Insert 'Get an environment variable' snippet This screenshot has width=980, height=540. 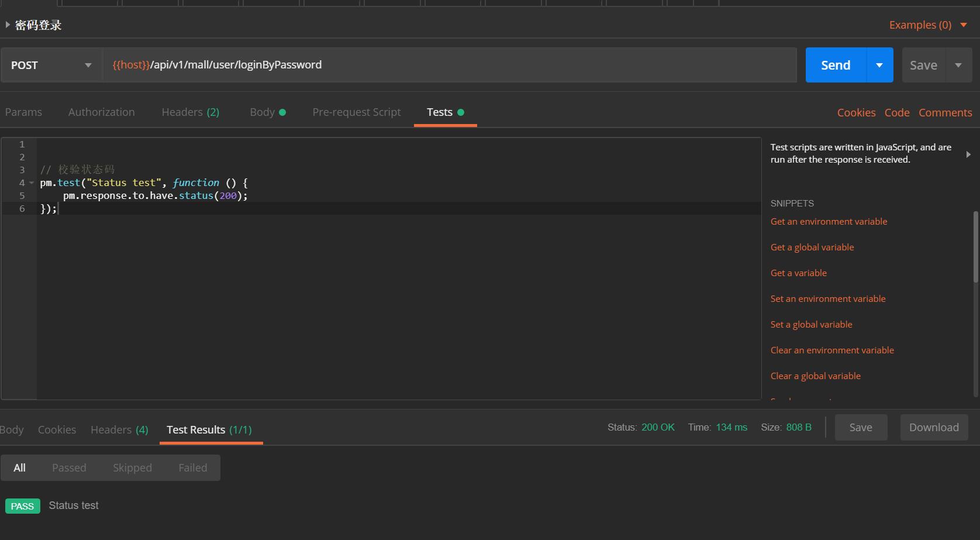[x=829, y=221]
